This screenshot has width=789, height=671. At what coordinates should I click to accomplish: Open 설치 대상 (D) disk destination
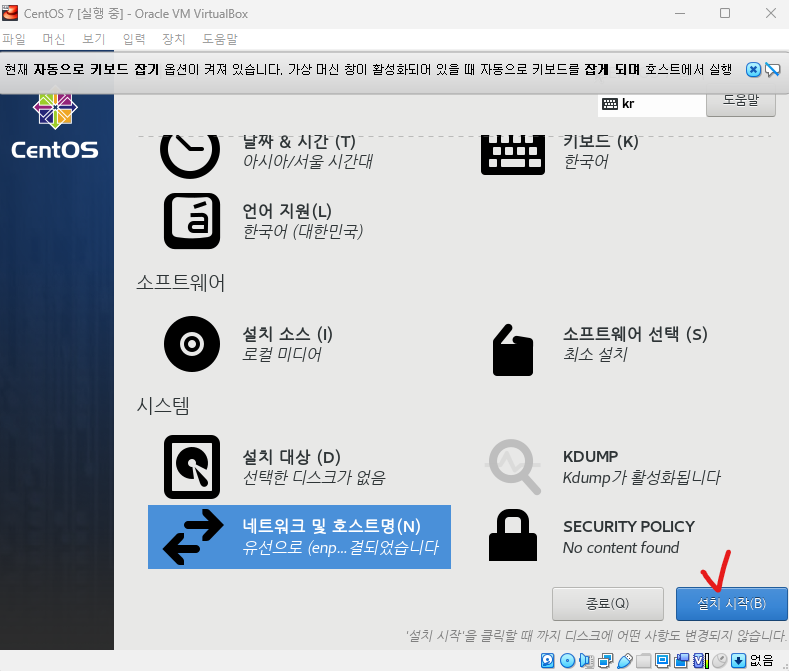275,467
